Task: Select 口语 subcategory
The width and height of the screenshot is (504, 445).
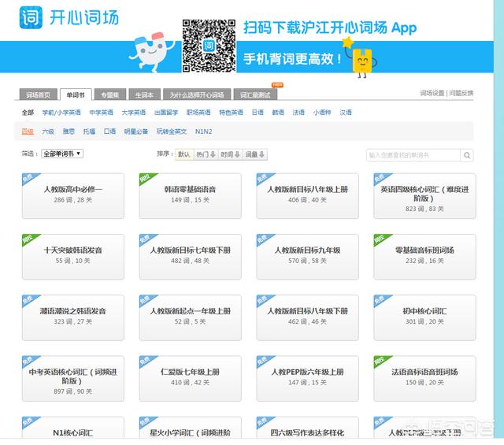Action: [x=109, y=132]
